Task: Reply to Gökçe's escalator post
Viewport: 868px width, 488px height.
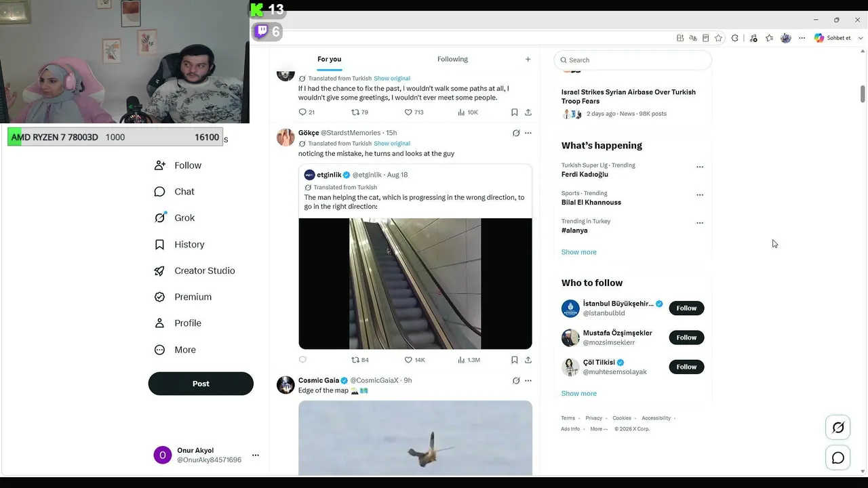Action: coord(302,360)
